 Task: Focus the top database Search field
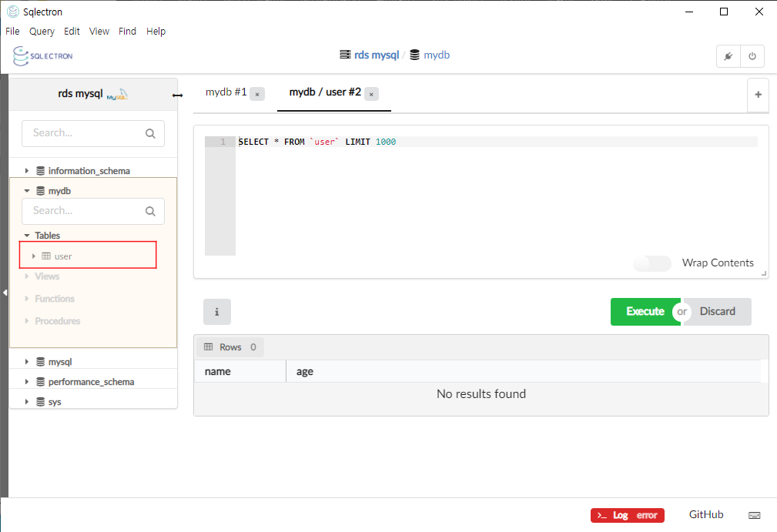tap(93, 133)
